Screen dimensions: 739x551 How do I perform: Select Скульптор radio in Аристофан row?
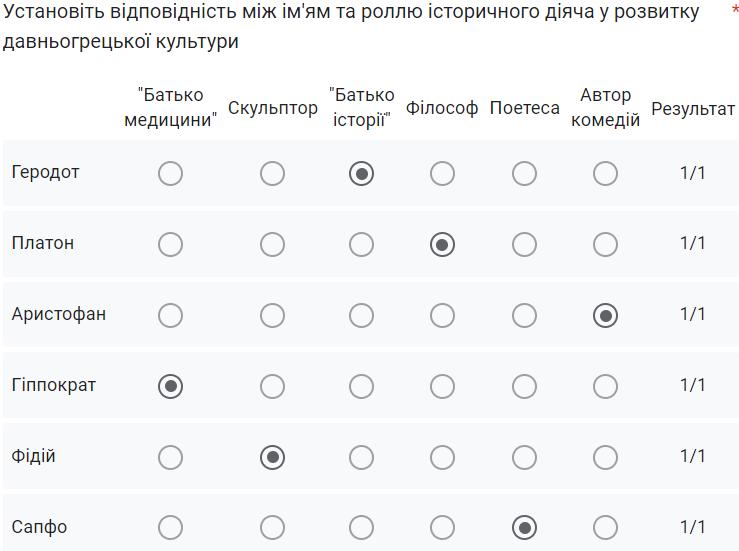[x=272, y=316]
